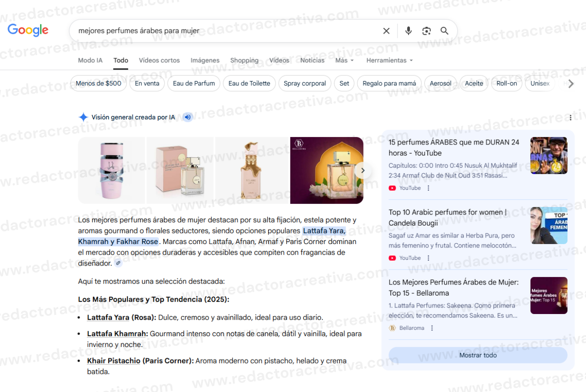Start voice search with the microphone icon
586x392 pixels.
409,31
